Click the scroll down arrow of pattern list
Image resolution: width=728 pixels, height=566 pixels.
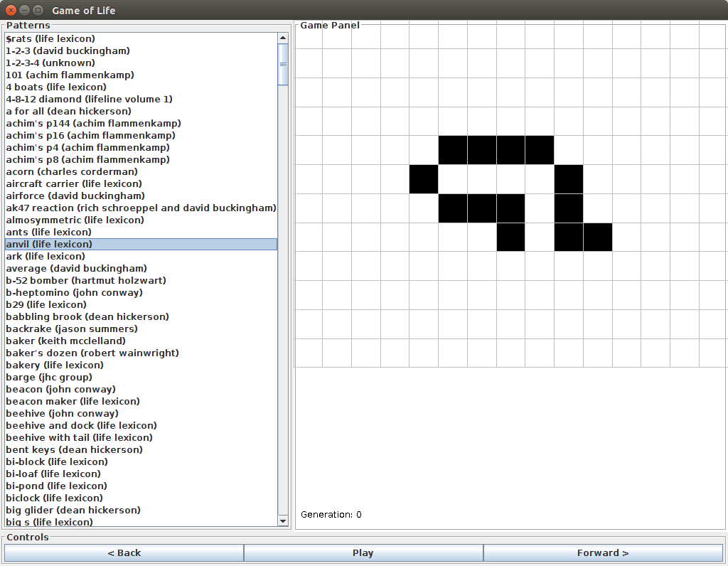[283, 521]
